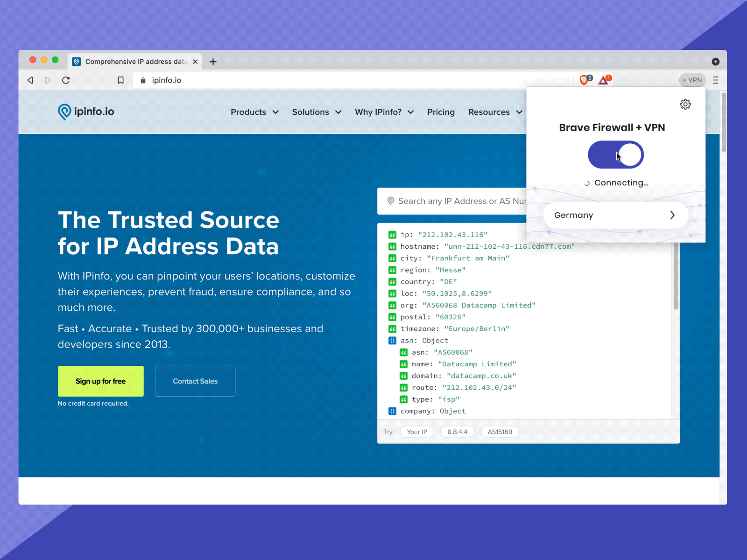
Task: Open the browser hamburger menu
Action: pyautogui.click(x=716, y=80)
